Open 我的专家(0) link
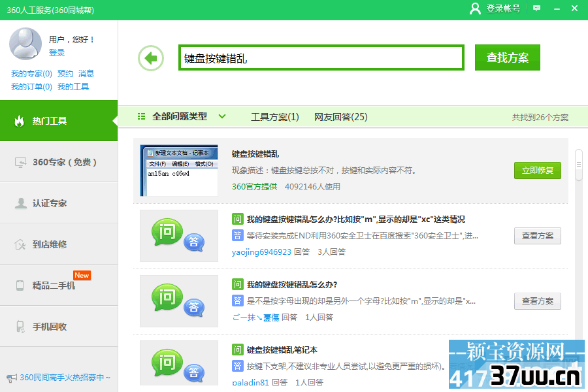Viewport: 588px width, 392px height. point(31,74)
